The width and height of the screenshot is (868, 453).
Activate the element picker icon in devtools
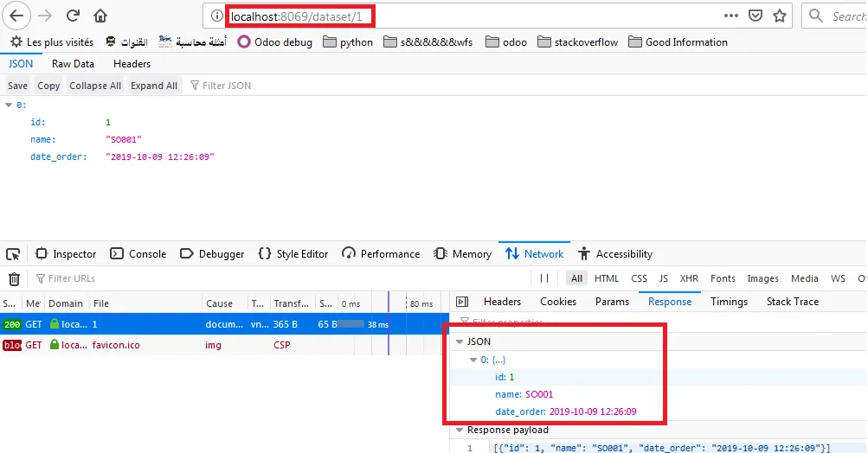13,254
